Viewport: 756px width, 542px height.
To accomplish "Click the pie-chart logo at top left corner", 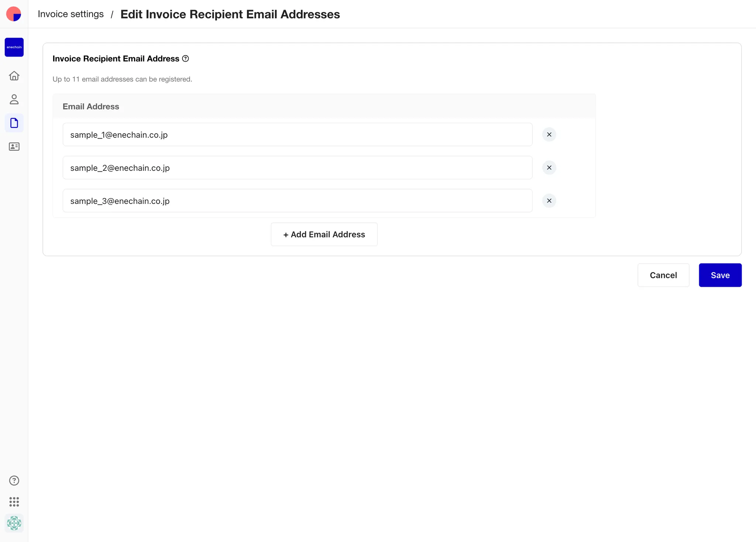I will [14, 14].
